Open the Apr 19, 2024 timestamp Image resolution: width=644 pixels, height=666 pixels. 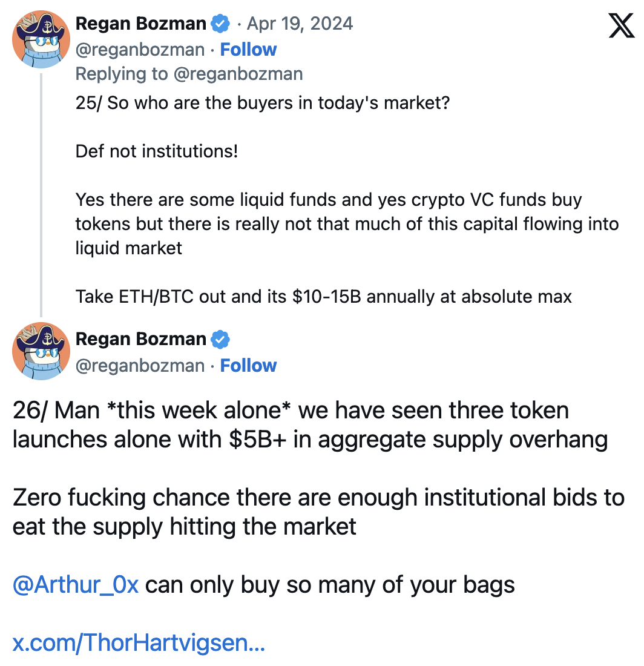pos(300,24)
